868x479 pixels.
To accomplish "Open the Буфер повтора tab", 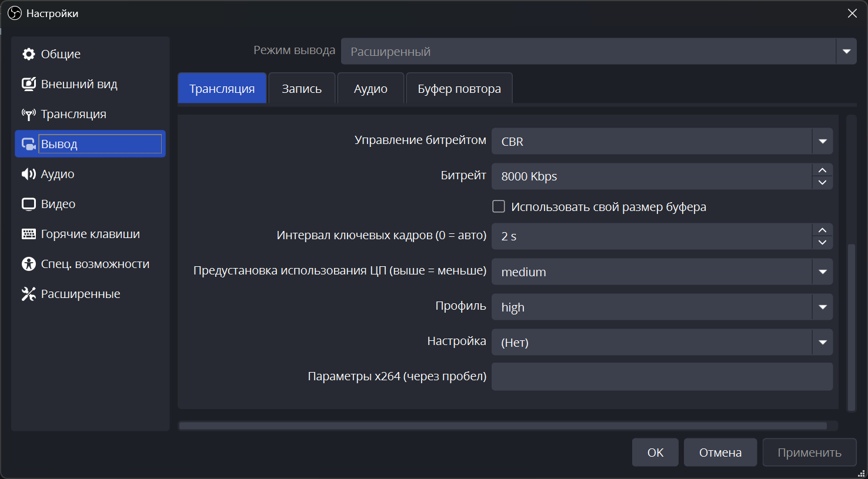I will tap(459, 89).
